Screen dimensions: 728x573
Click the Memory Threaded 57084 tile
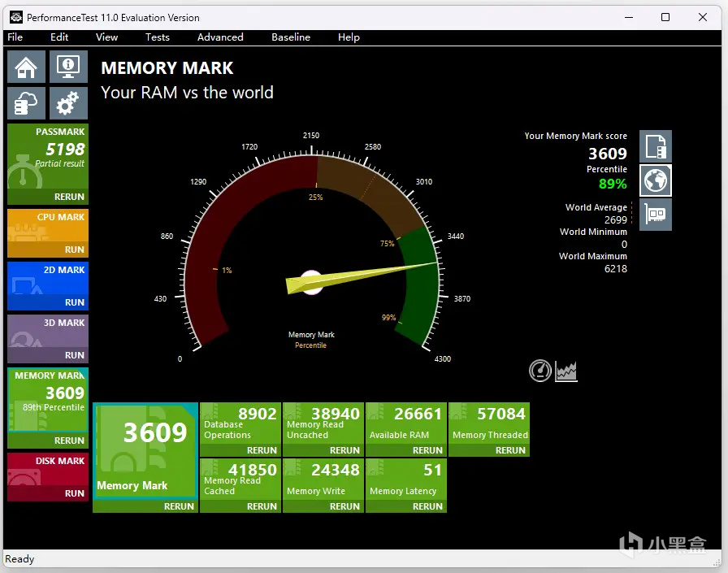tap(489, 423)
